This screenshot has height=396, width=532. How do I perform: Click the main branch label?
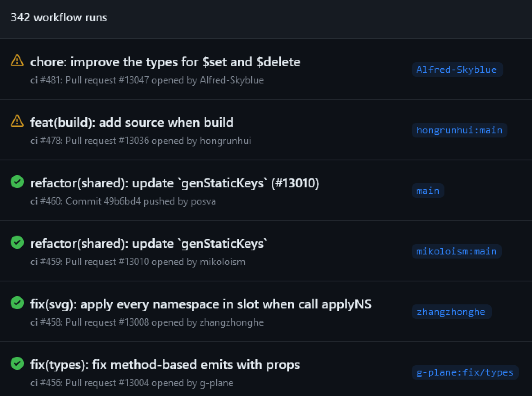428,191
